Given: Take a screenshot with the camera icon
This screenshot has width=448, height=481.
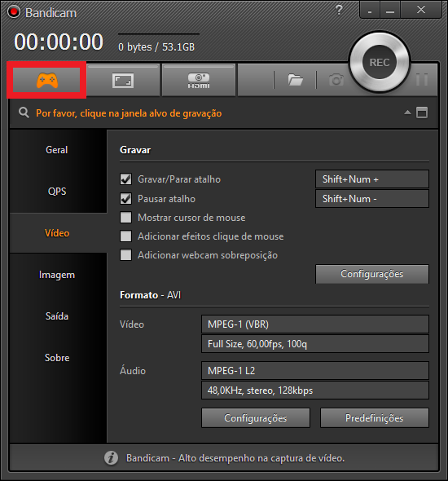Looking at the screenshot, I should [336, 80].
